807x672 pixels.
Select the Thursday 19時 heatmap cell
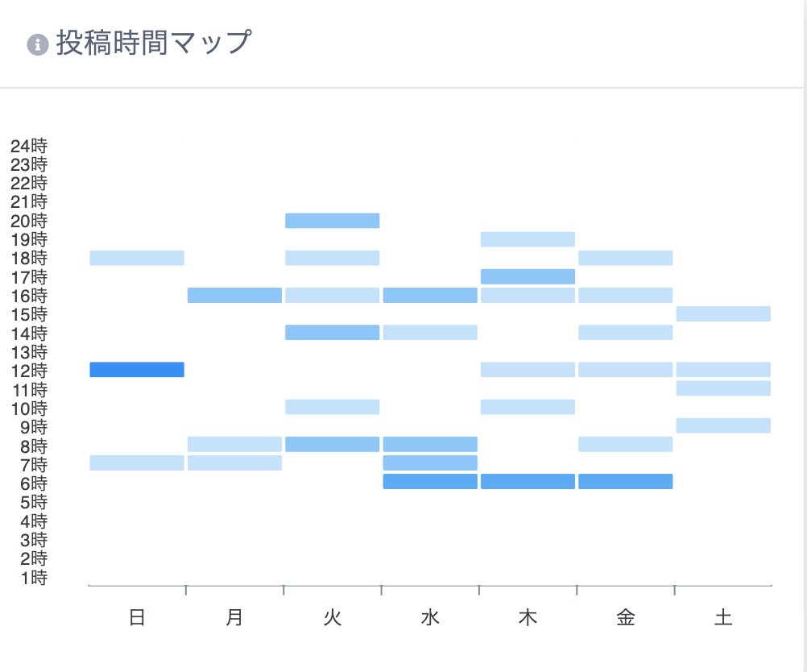(x=528, y=239)
